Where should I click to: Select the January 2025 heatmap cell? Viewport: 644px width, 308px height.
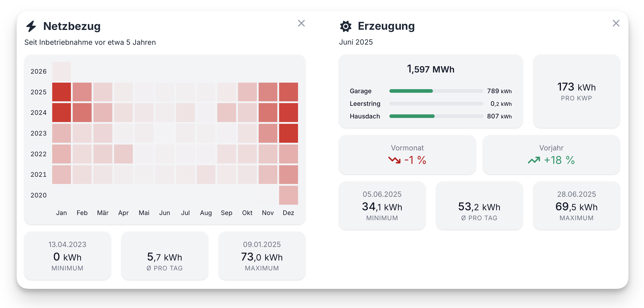61,92
